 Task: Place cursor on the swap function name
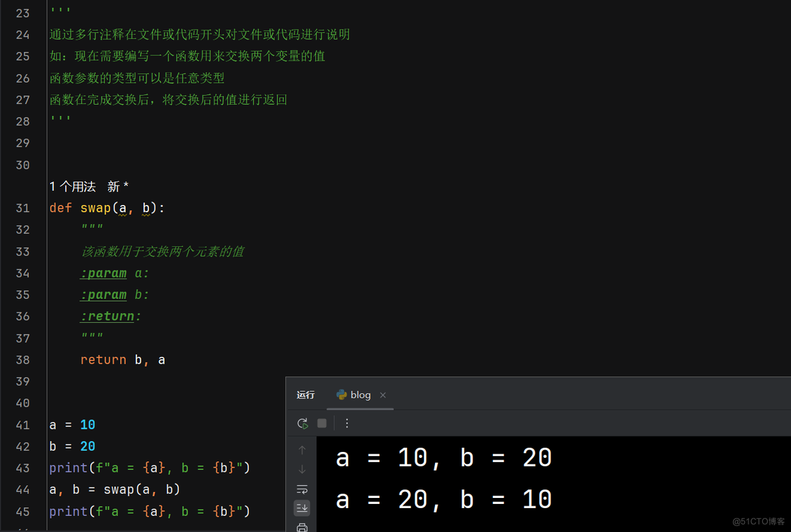pos(96,208)
